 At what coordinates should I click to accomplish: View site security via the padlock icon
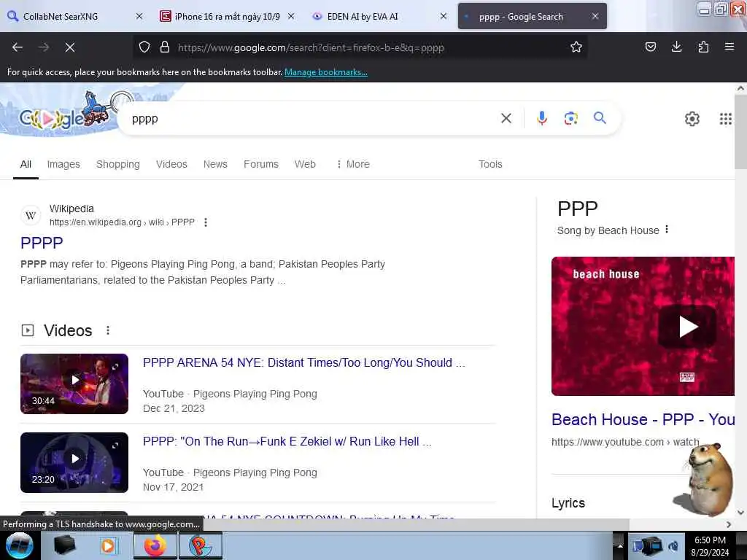(x=165, y=47)
